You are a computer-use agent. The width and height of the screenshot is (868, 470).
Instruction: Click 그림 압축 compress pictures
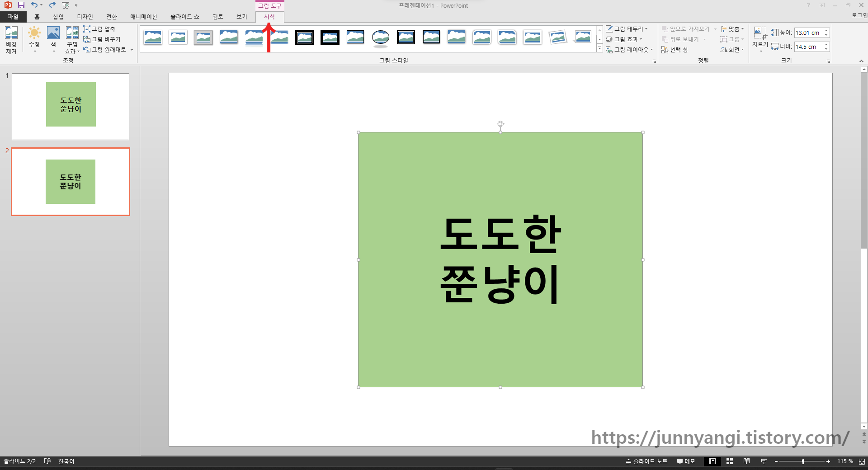[99, 29]
